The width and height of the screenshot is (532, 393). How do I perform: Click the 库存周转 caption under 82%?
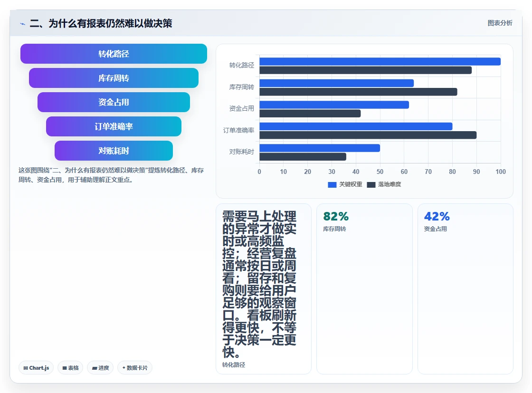tap(334, 229)
